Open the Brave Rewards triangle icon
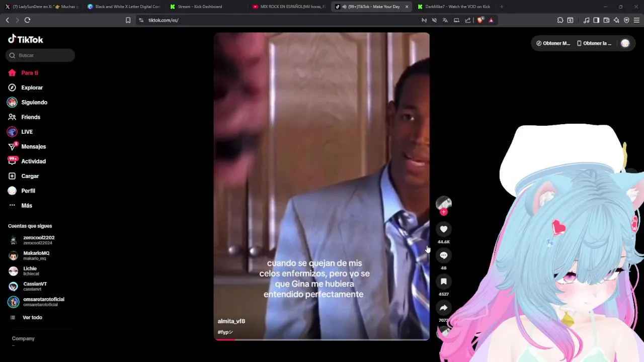The image size is (644, 362). [491, 20]
